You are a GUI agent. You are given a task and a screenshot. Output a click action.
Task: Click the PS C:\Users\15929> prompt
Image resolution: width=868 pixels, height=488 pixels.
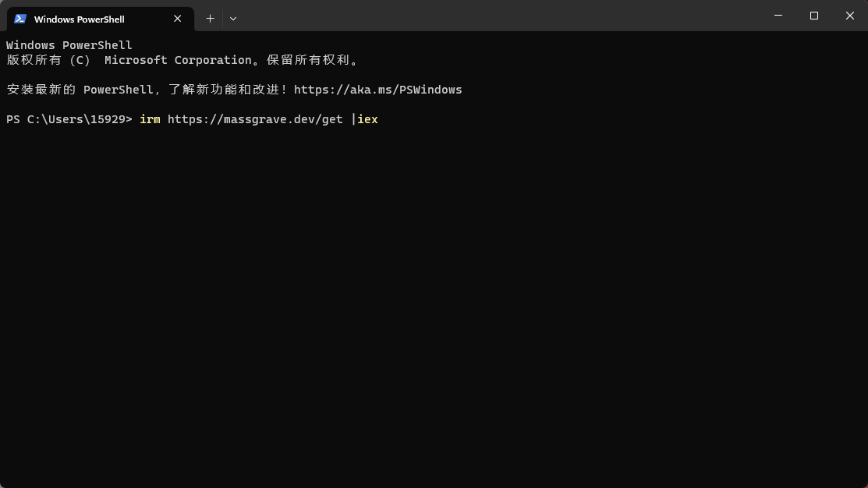(x=69, y=119)
